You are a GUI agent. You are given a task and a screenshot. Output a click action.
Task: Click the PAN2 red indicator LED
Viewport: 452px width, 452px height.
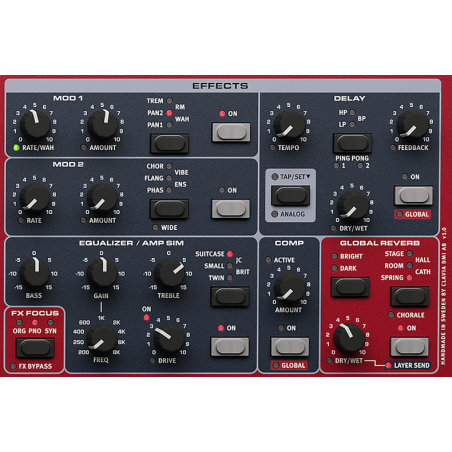[169, 113]
